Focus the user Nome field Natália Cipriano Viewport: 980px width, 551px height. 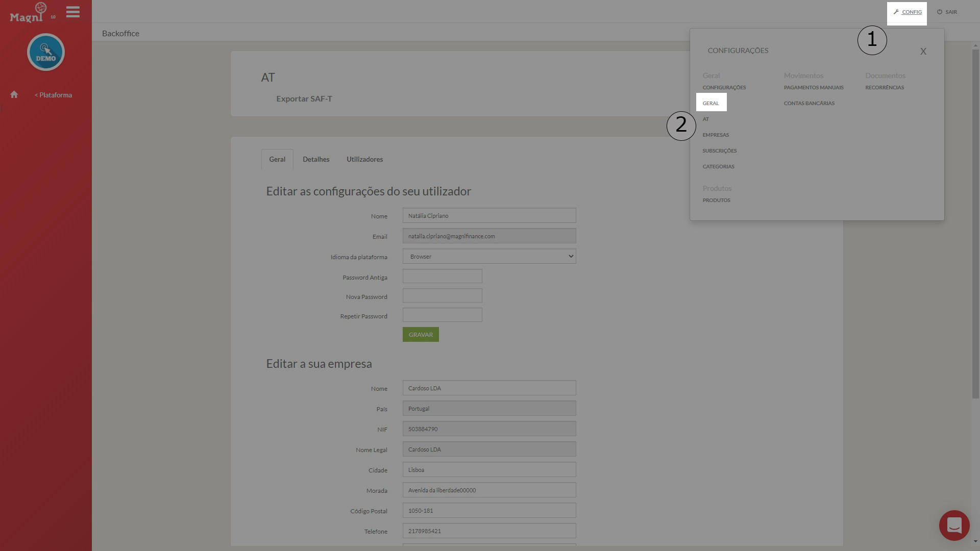point(489,216)
